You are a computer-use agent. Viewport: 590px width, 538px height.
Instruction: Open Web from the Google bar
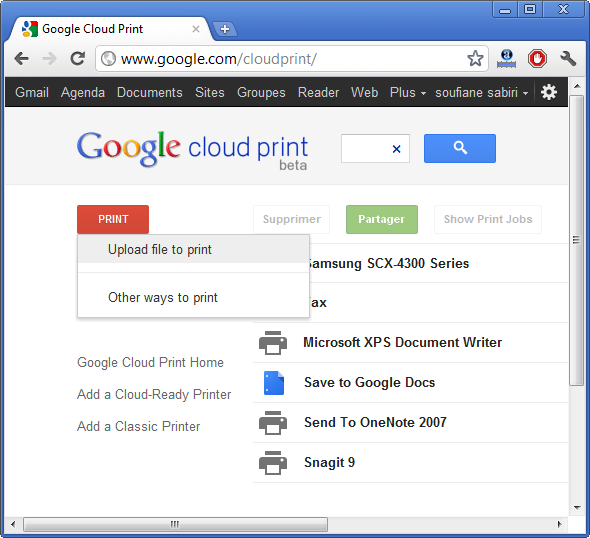coord(364,92)
